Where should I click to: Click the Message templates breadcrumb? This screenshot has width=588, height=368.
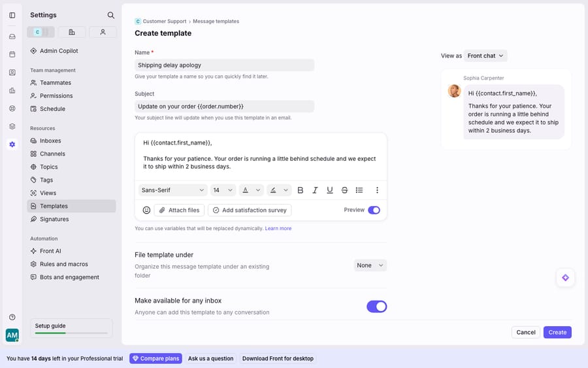[216, 22]
